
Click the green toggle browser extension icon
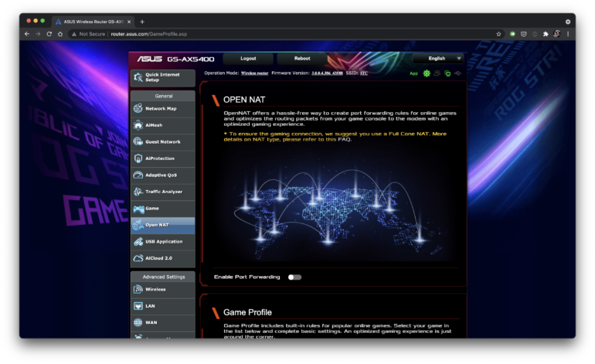[512, 34]
